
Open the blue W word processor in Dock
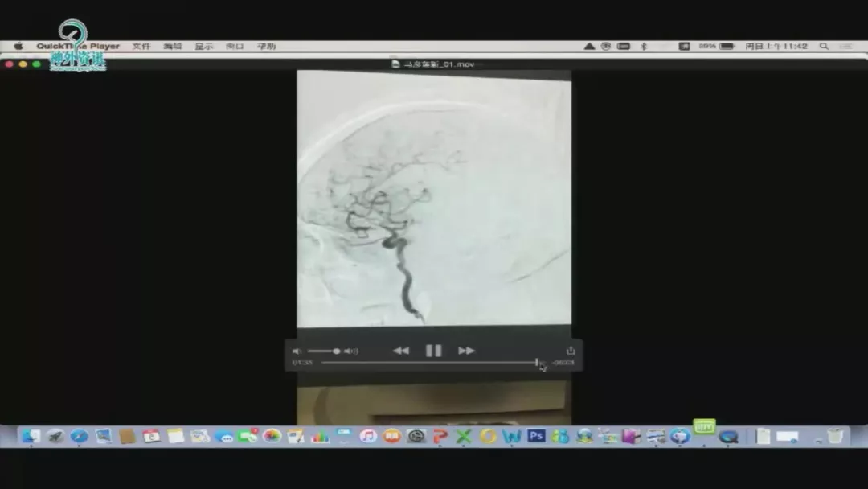512,437
